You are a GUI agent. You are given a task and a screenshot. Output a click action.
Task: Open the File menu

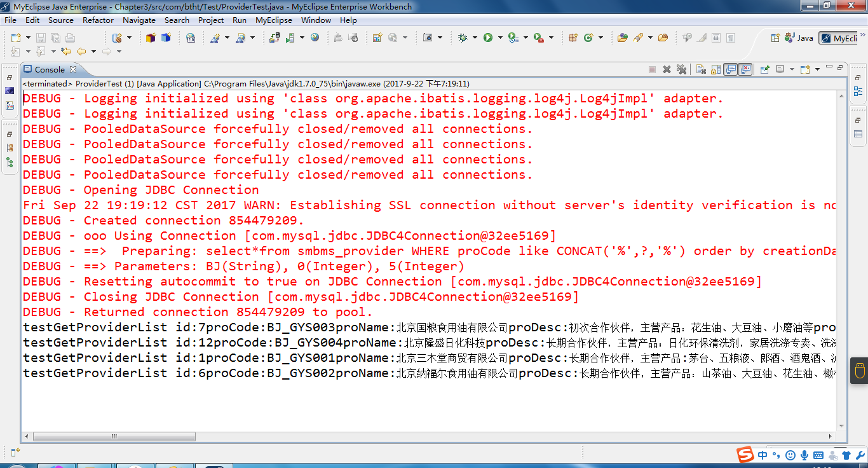tap(10, 20)
